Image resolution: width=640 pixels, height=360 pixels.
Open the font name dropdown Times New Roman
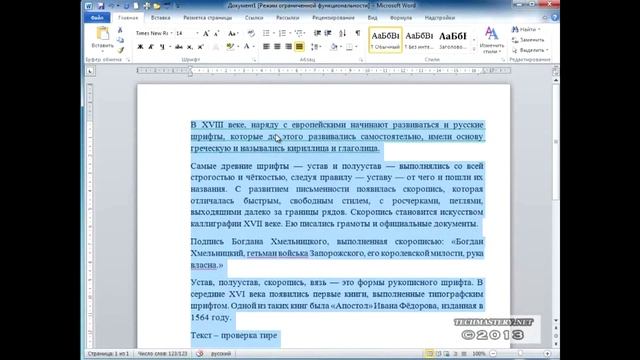(171, 33)
